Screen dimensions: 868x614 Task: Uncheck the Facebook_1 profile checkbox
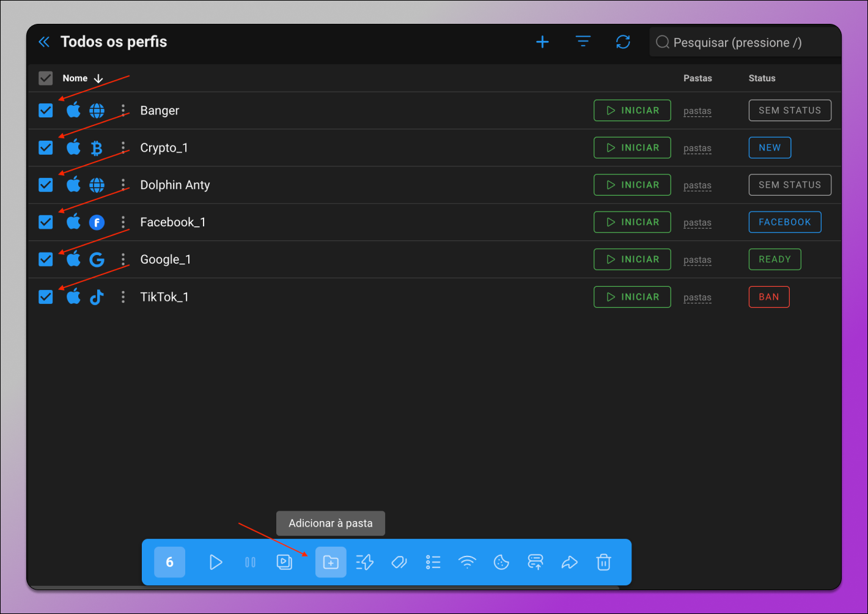click(x=46, y=222)
